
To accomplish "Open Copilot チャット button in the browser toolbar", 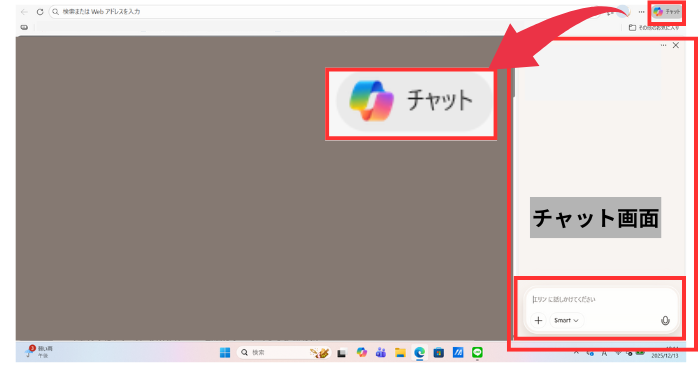I will click(666, 12).
